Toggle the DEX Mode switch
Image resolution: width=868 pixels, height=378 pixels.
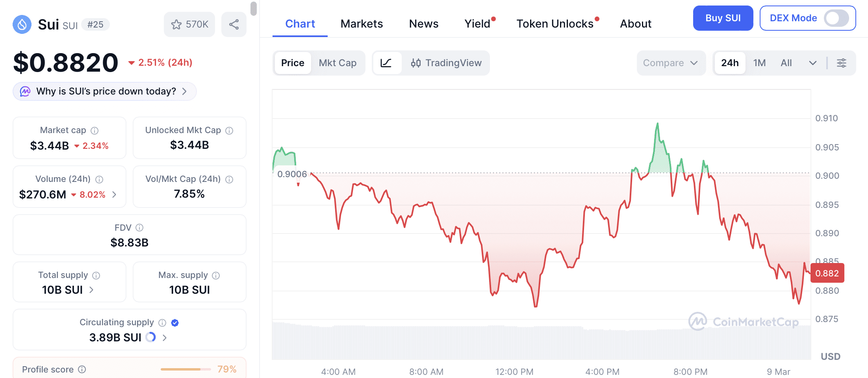pos(836,18)
